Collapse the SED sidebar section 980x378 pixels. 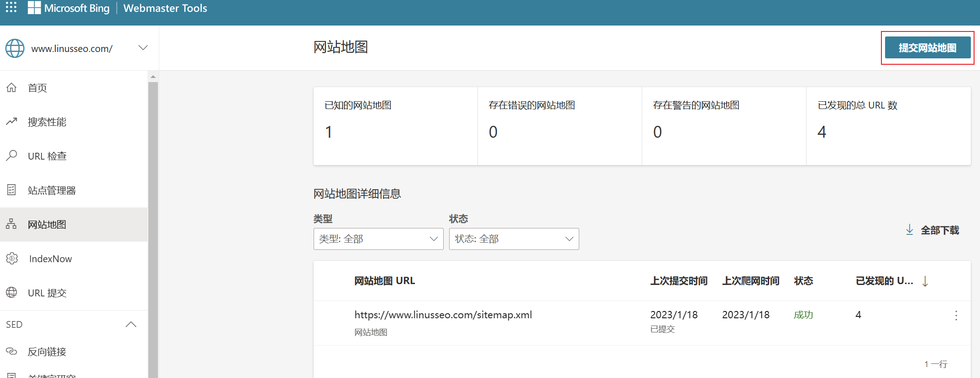pyautogui.click(x=131, y=325)
